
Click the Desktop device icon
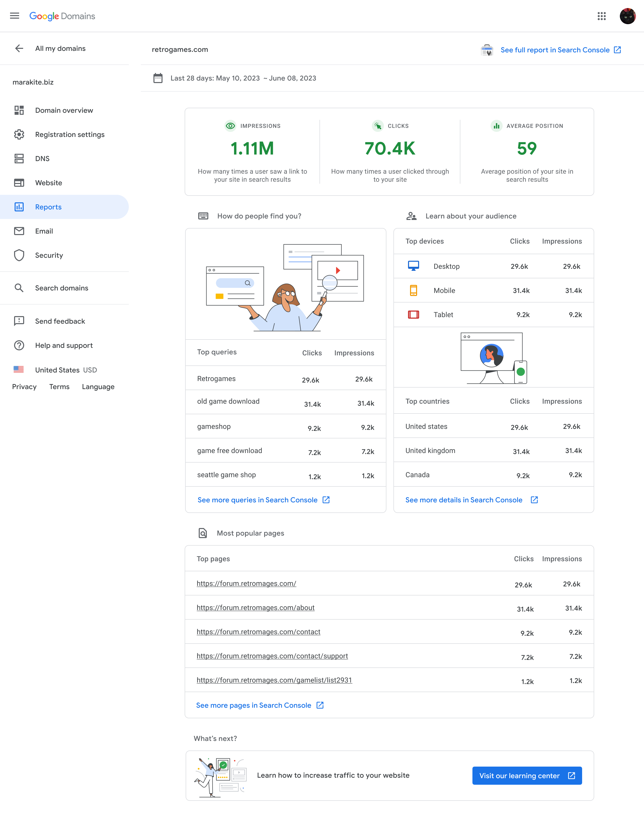pos(413,266)
